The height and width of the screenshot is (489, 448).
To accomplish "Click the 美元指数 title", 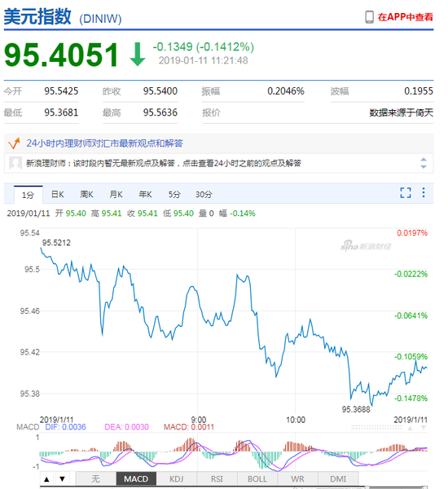I will coord(37,16).
